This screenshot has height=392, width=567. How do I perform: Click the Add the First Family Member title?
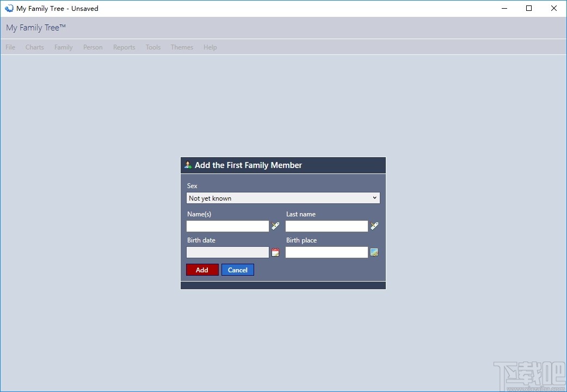pyautogui.click(x=248, y=165)
